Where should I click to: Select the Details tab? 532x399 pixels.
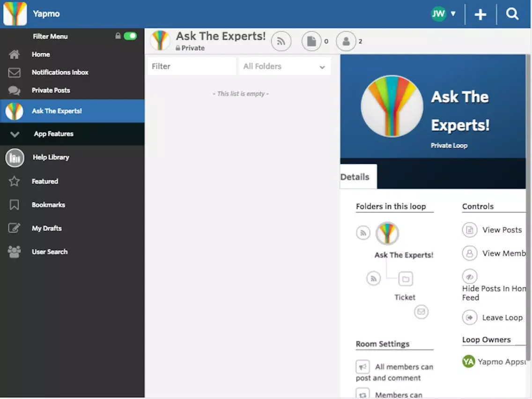358,177
